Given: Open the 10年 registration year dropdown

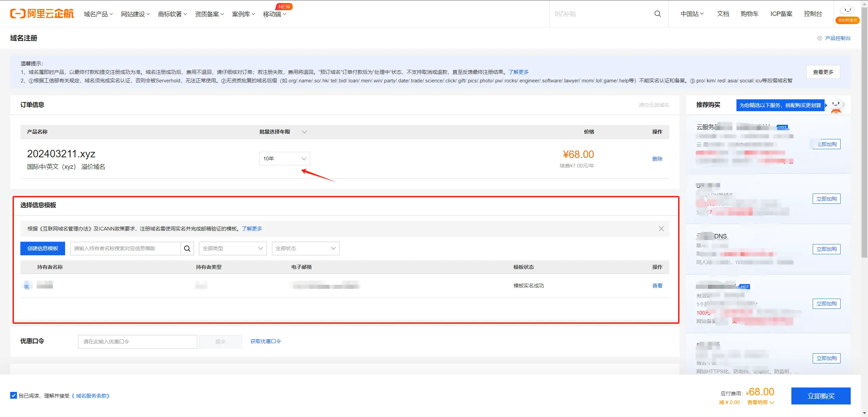Looking at the screenshot, I should point(284,158).
